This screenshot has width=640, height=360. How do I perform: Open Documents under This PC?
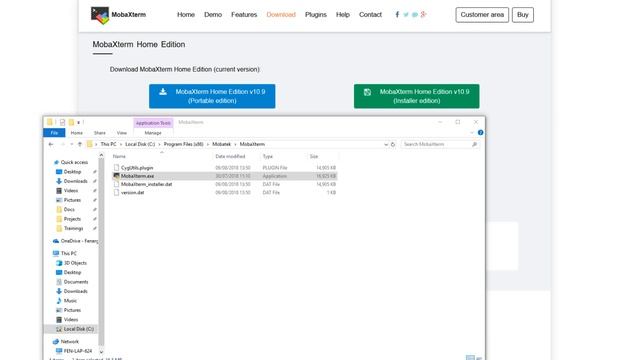click(x=76, y=282)
